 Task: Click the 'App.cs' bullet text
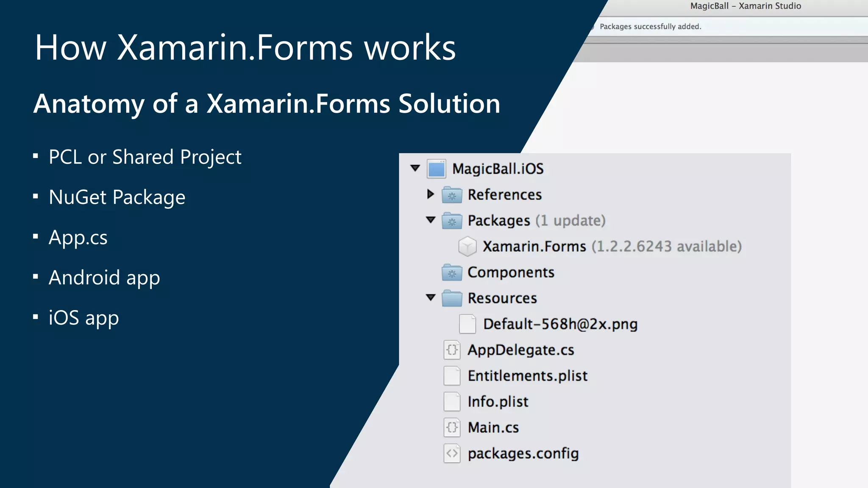tap(78, 238)
